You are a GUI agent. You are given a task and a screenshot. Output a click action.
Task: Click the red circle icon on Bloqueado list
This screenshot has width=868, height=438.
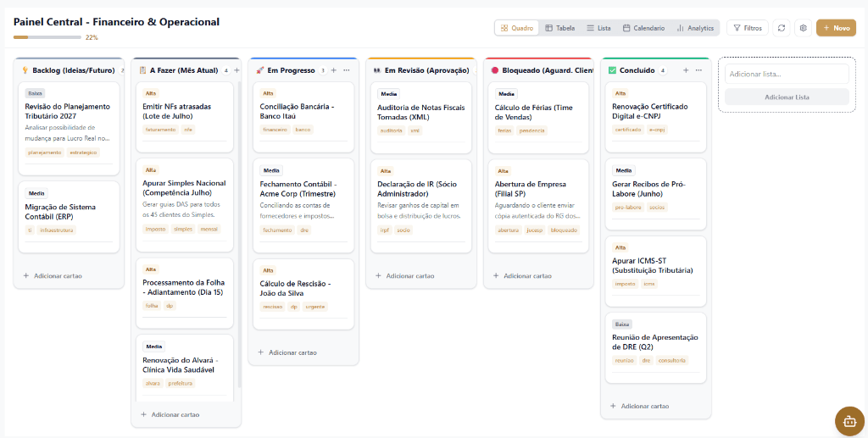point(495,70)
